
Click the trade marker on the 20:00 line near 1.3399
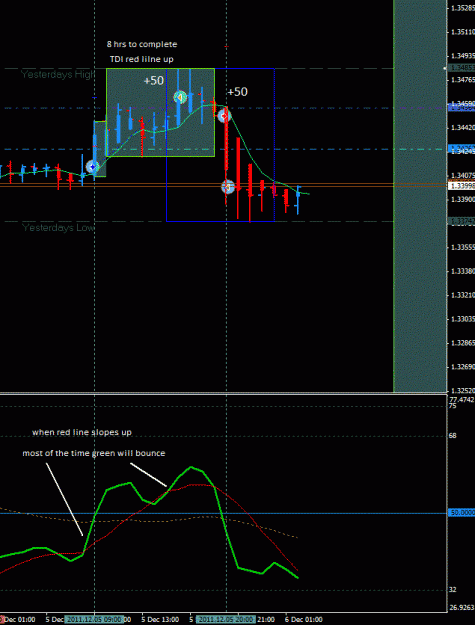pos(228,187)
